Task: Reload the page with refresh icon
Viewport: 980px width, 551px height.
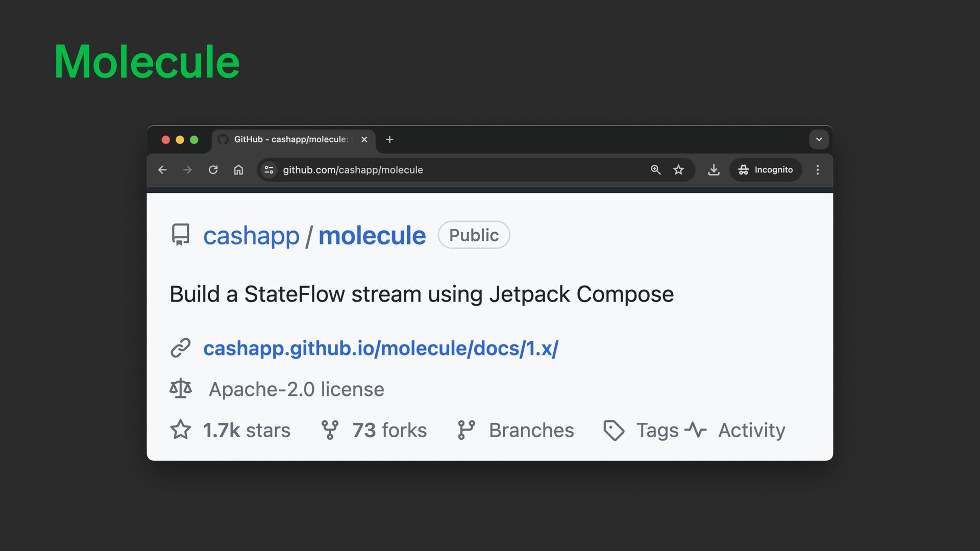Action: pos(213,170)
